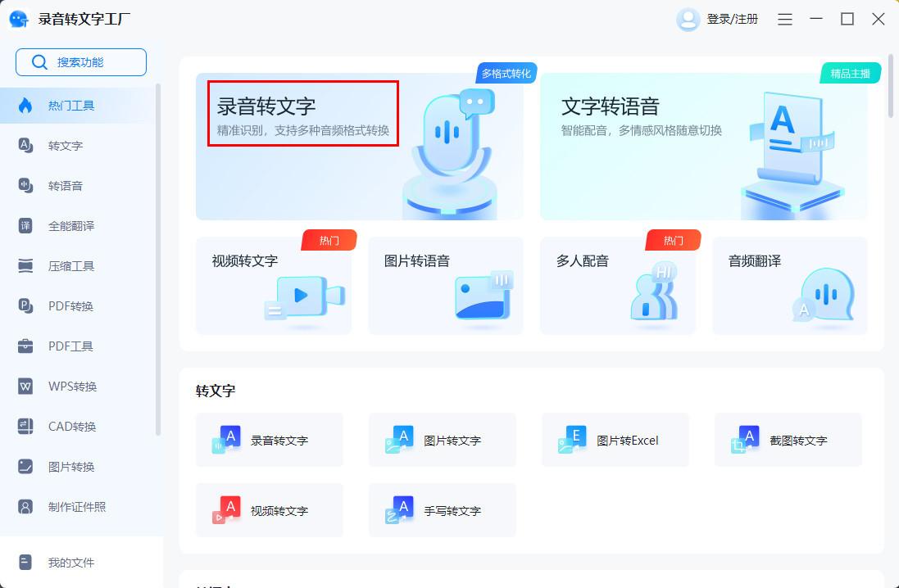Click the 搜索功能 search field
Screen dimensions: 899x588
[x=81, y=62]
